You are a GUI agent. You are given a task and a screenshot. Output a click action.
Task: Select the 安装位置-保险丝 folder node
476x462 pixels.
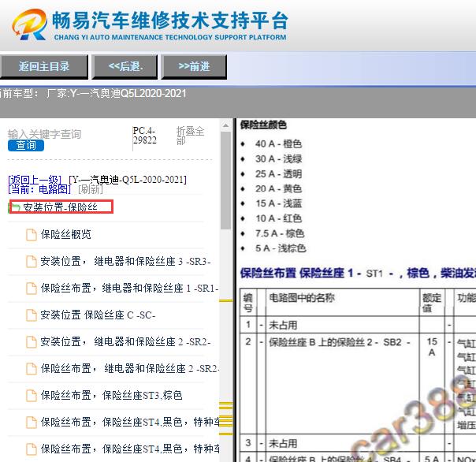[60, 207]
